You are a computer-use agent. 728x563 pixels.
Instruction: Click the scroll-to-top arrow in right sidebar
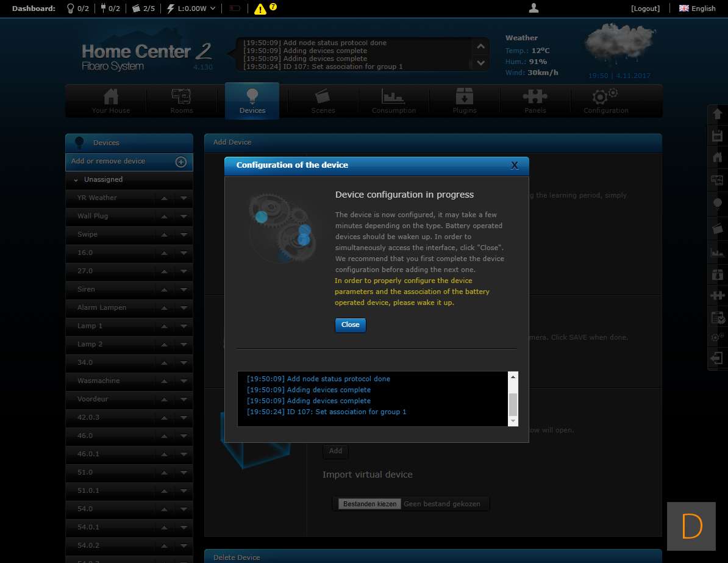(717, 114)
